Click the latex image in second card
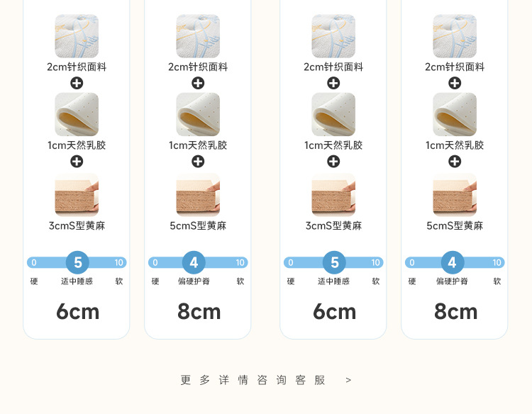This screenshot has width=532, height=414. [x=198, y=114]
